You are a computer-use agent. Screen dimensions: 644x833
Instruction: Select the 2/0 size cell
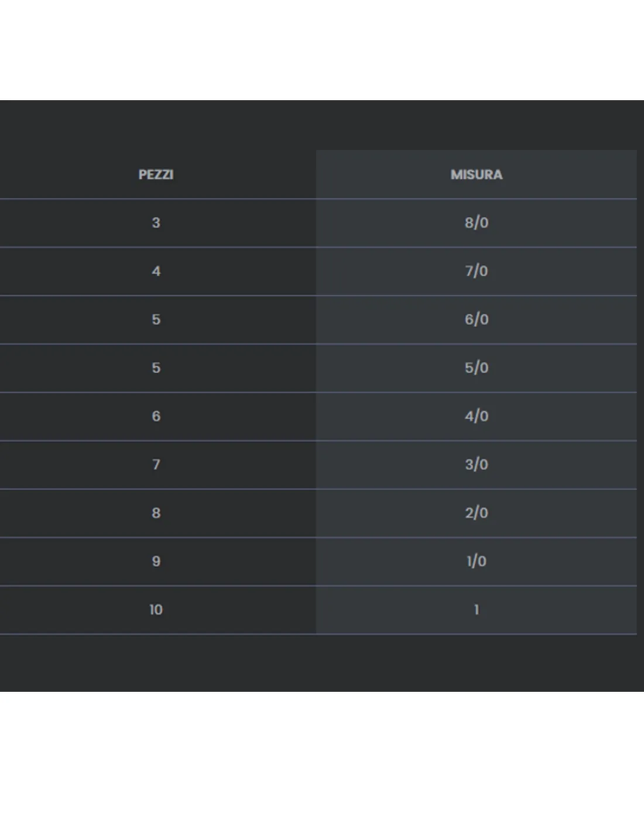coord(476,513)
